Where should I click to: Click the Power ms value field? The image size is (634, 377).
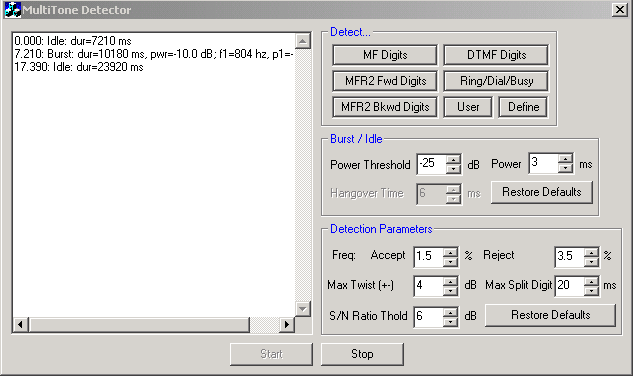coord(543,163)
